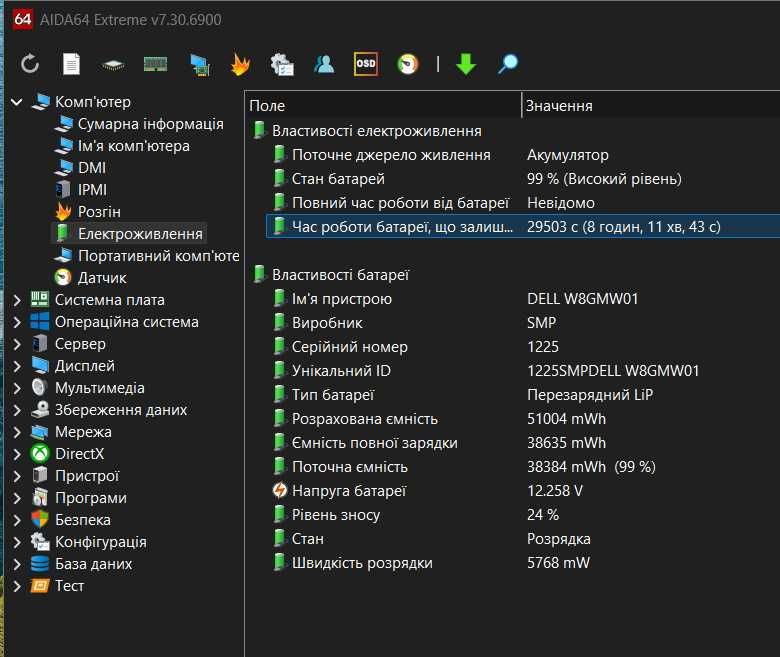Open the memory module toolbar icon

[x=155, y=64]
